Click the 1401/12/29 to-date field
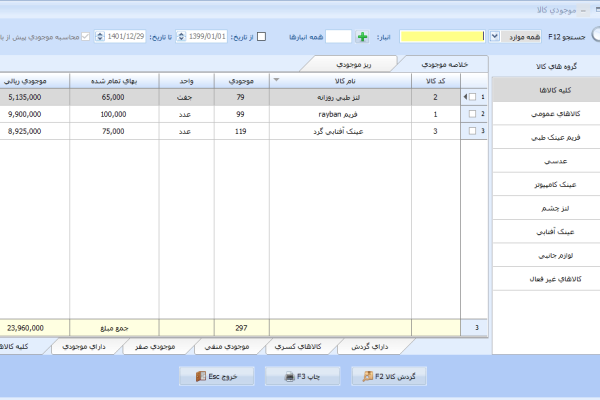Screen dimensions: 600x400 click(120, 36)
